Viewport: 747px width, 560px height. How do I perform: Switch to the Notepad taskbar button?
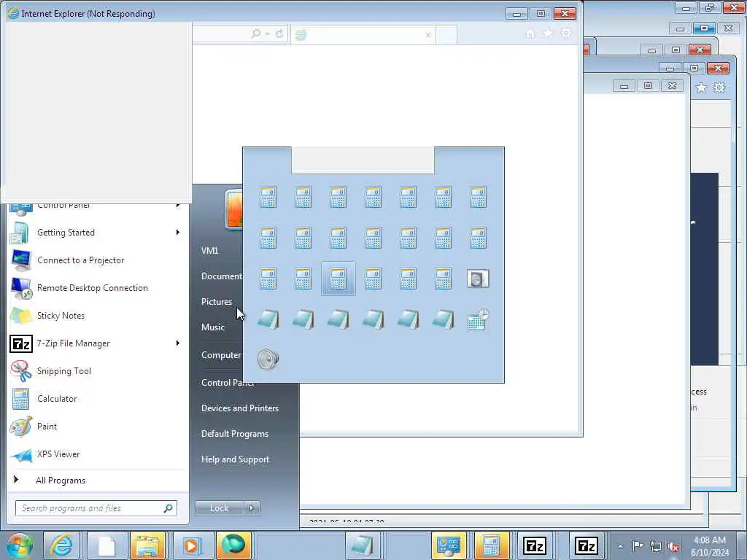click(x=362, y=545)
